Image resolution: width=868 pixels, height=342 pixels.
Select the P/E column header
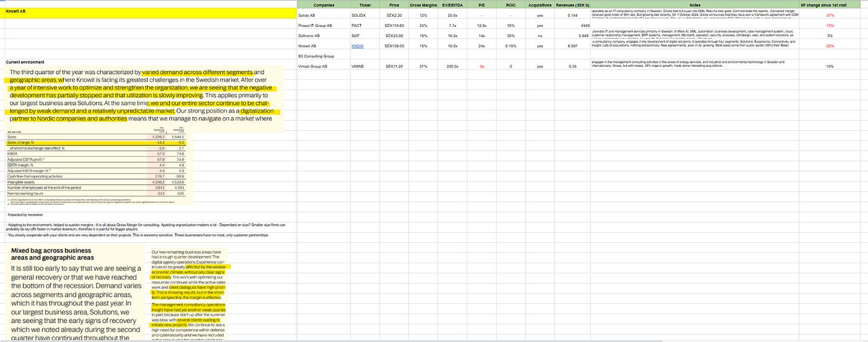[482, 5]
